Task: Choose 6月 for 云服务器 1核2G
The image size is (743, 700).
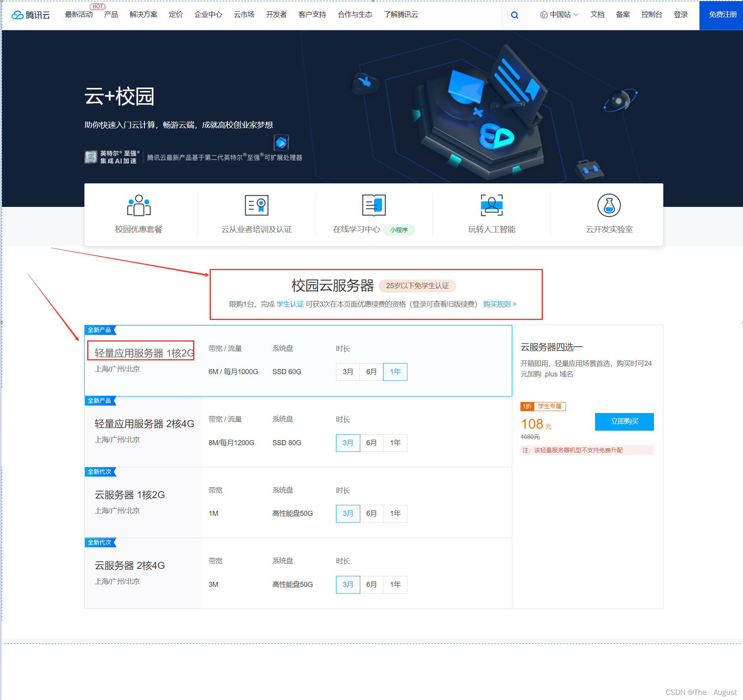Action: pos(371,514)
